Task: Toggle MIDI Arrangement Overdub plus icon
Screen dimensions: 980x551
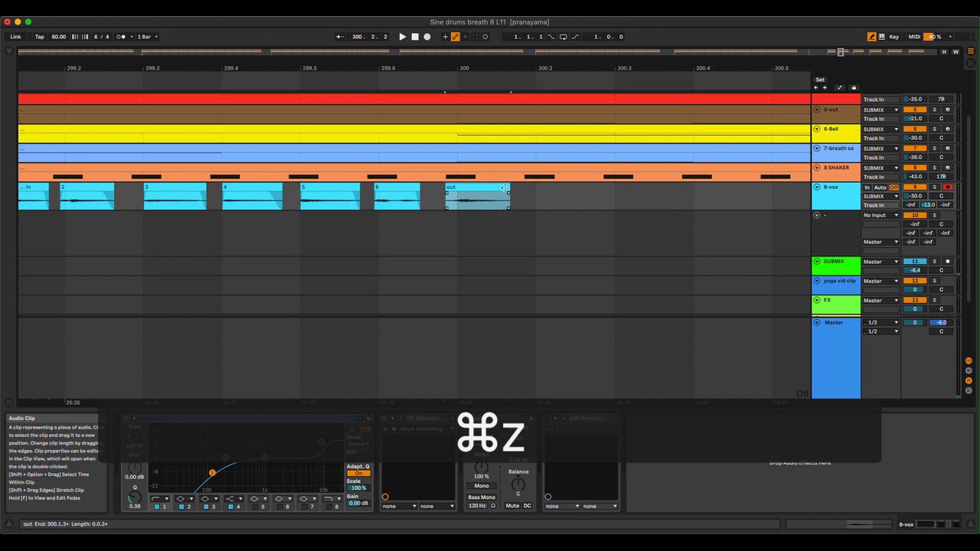Action: click(x=445, y=37)
